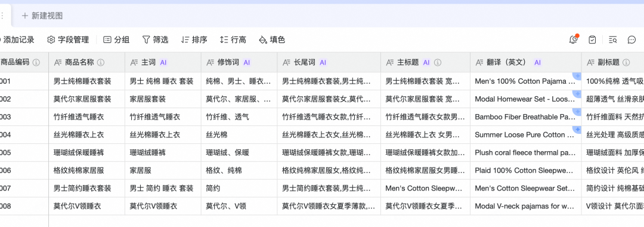Viewport: 644px width, 227px height.
Task: Click AI badge on 修饰词 column
Action: tap(246, 63)
